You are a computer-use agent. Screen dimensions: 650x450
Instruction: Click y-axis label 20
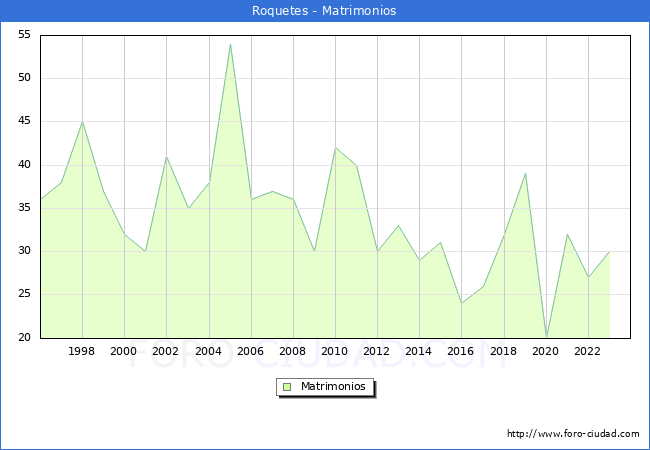[x=24, y=338]
